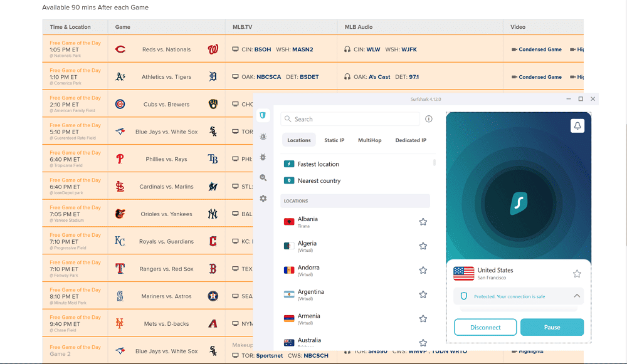Click the Cincinnati Reds logo
This screenshot has height=364, width=627.
(120, 49)
